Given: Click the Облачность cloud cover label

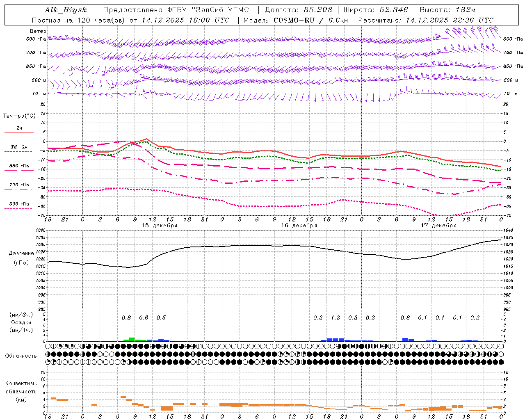Looking at the screenshot, I should (x=21, y=356).
